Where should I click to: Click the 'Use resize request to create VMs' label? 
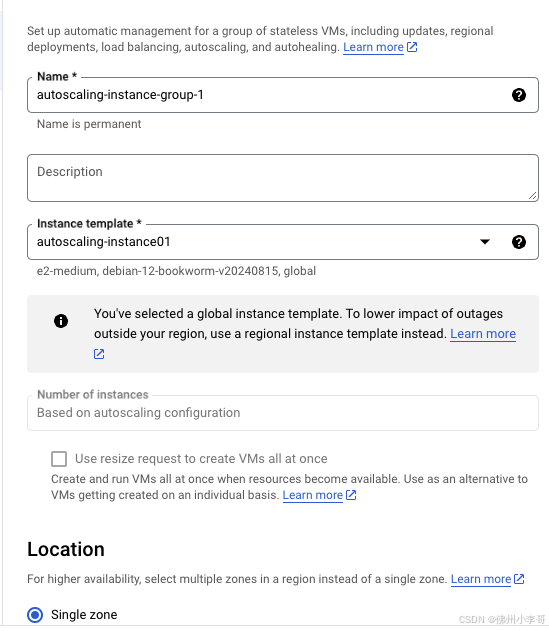[201, 459]
